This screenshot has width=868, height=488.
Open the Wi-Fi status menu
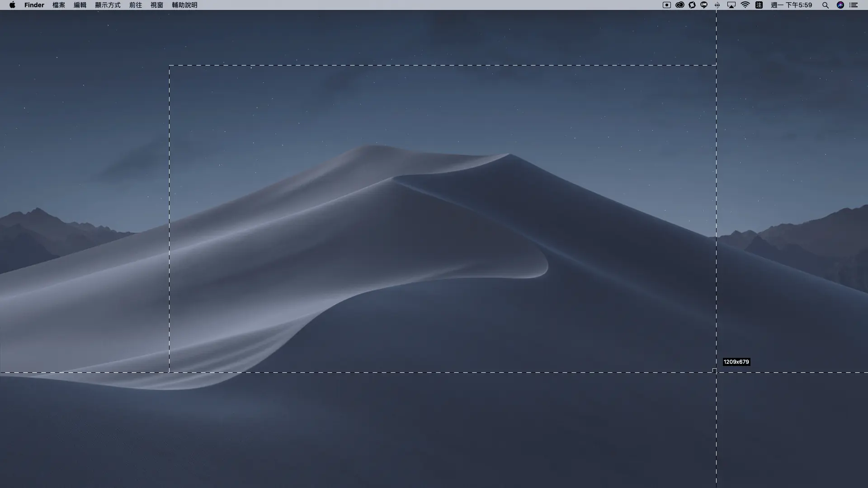(x=745, y=5)
